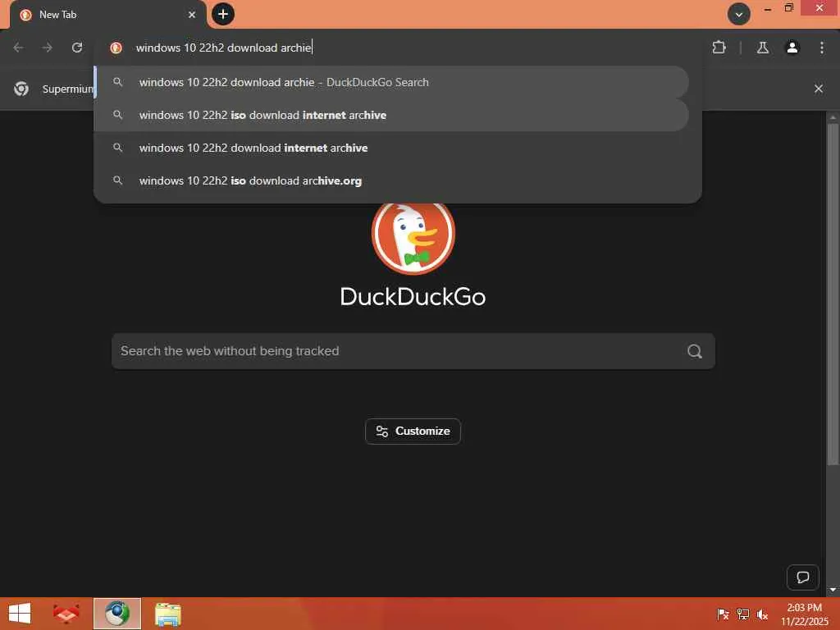Open the Windows Start button
The width and height of the screenshot is (840, 630).
20,614
